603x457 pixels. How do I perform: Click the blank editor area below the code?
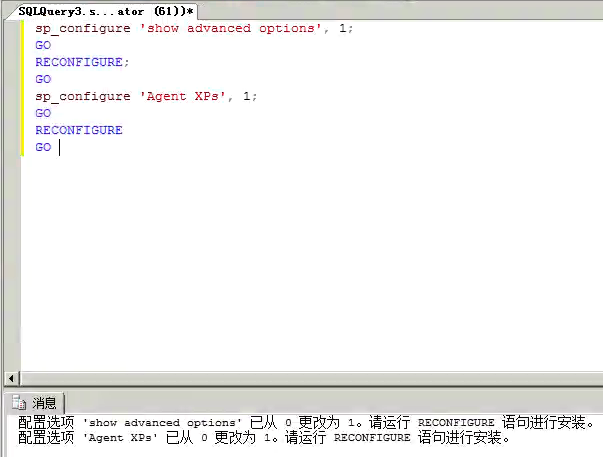(x=300, y=260)
